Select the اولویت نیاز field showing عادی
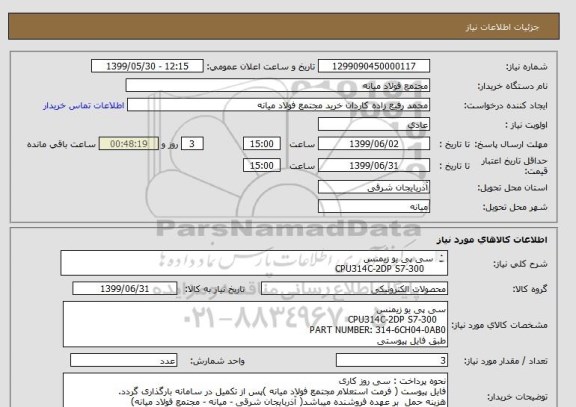This screenshot has height=407, width=576. click(x=374, y=124)
